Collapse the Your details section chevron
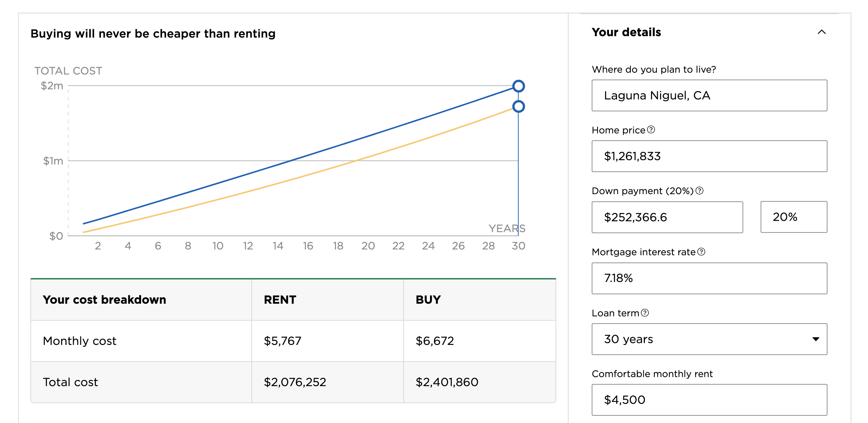 [x=822, y=32]
